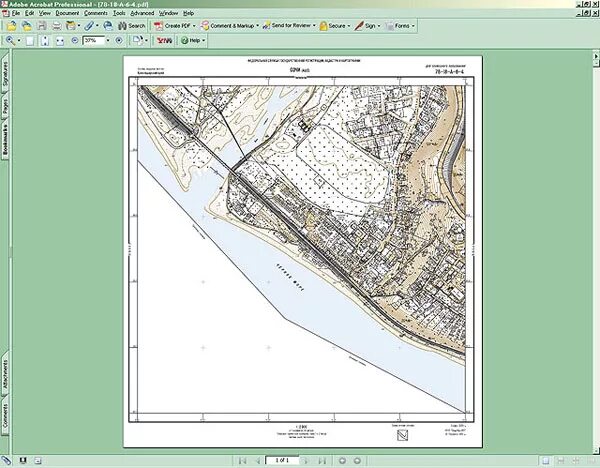
Task: Go to the next page
Action: point(306,460)
